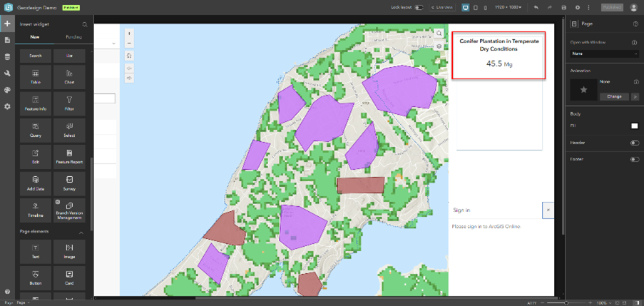Expand the dropdown left of the map
The height and width of the screenshot is (306, 644).
click(x=113, y=43)
